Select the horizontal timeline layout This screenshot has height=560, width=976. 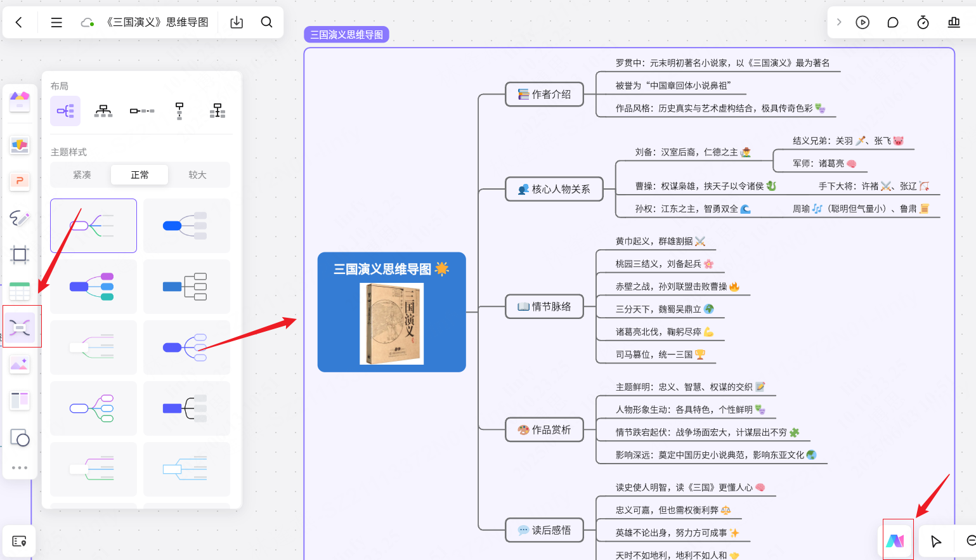[142, 111]
